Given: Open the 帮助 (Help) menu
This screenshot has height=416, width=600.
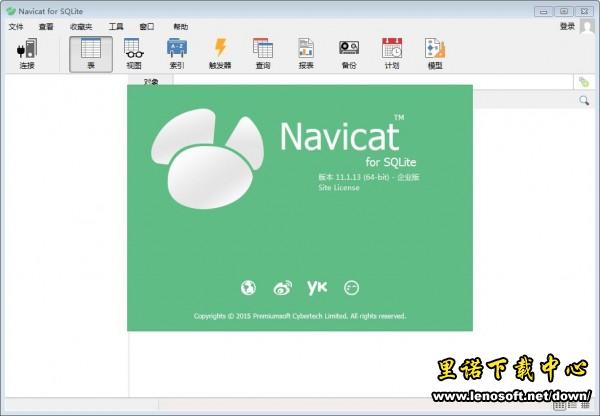Looking at the screenshot, I should pos(181,26).
